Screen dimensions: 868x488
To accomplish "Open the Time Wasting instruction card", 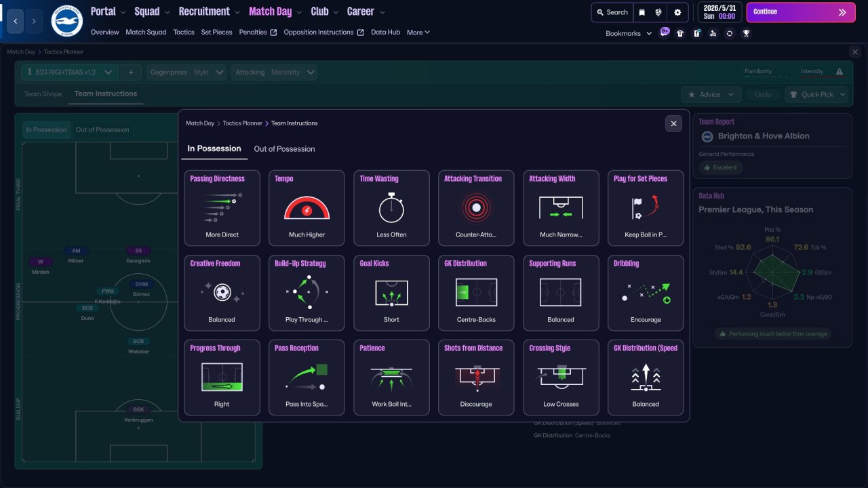I will tap(391, 207).
